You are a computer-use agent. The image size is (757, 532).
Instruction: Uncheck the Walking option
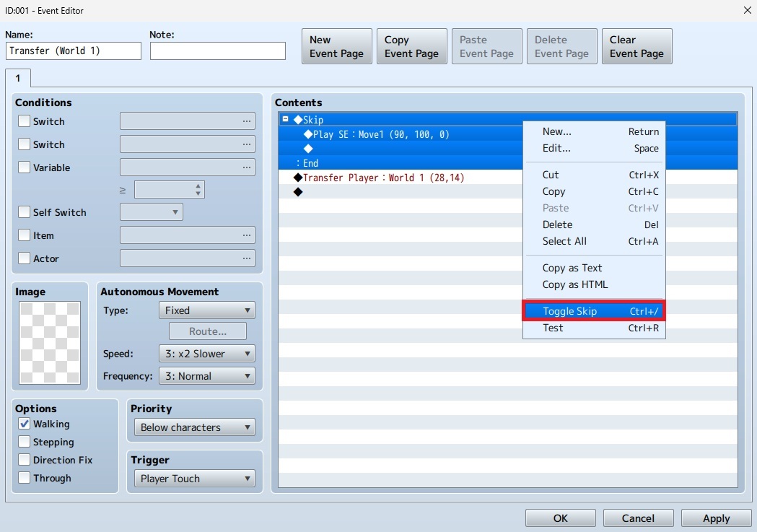pyautogui.click(x=25, y=424)
